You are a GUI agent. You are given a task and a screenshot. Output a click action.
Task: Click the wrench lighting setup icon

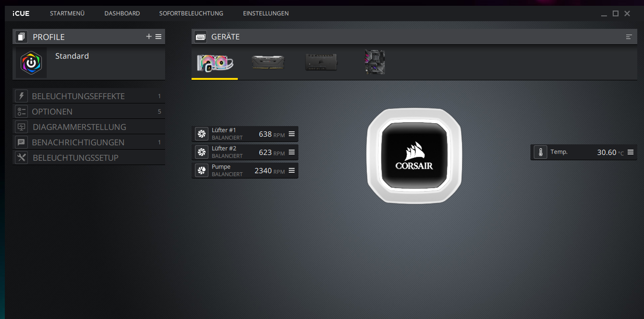[21, 157]
